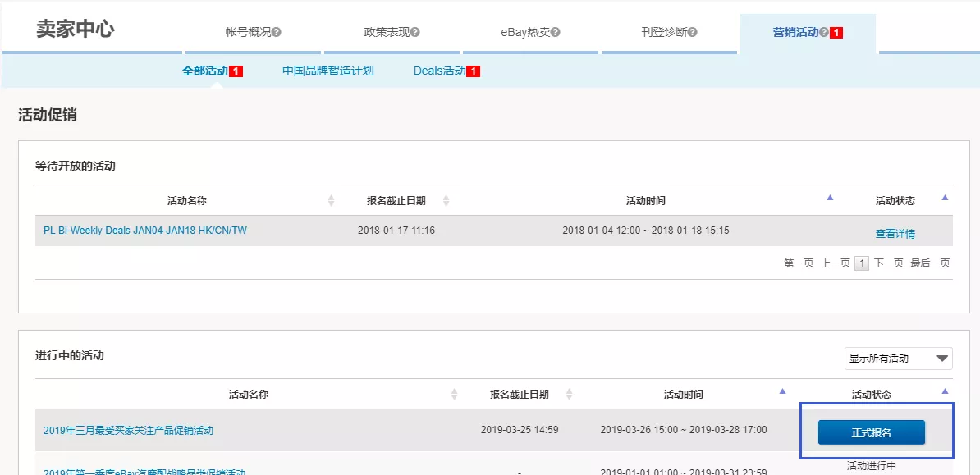Switch to the Deals活动 tab
Viewport: 980px width, 475px height.
438,71
